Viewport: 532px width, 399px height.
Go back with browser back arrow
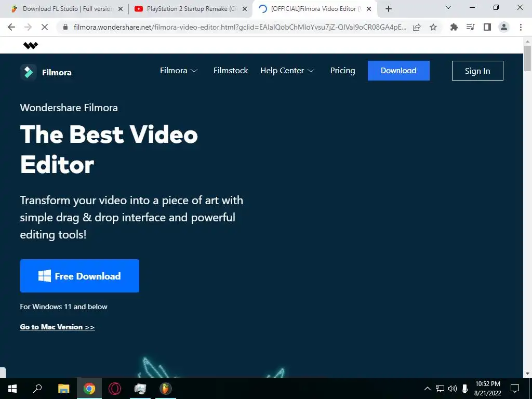(x=11, y=27)
